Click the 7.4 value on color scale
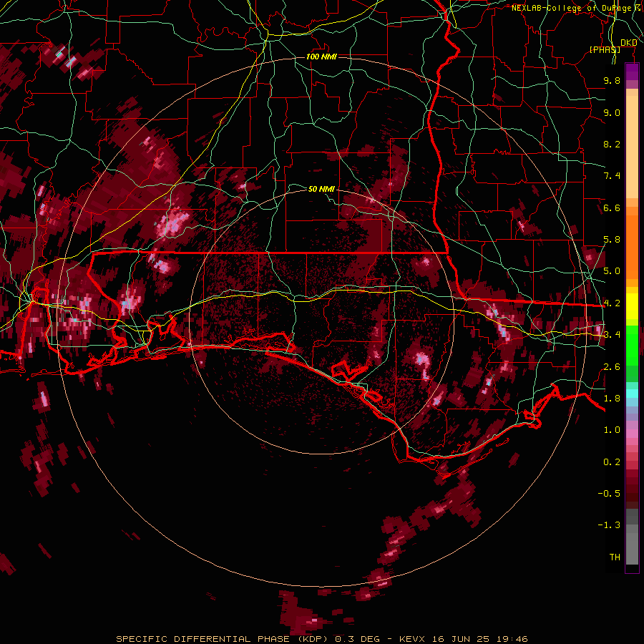Screen dimensions: 644x644 pos(612,176)
